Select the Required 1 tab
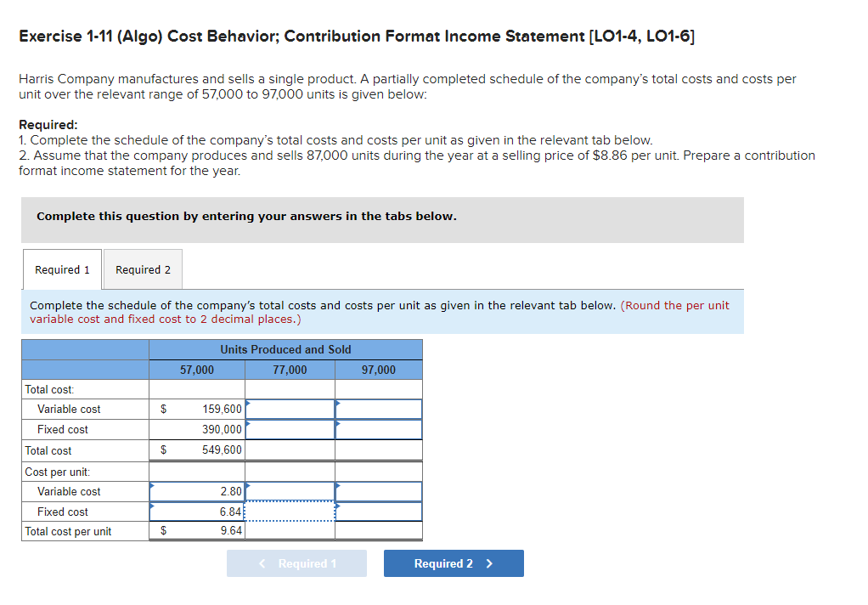This screenshot has height=605, width=868. (x=61, y=269)
